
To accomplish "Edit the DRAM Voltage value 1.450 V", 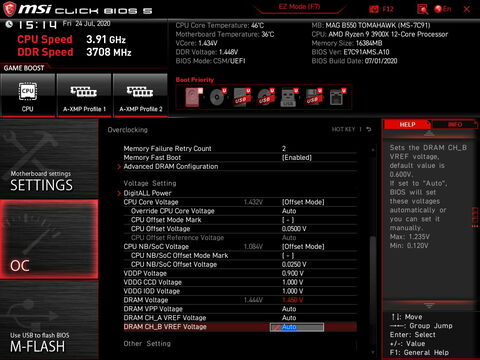I will [x=292, y=300].
